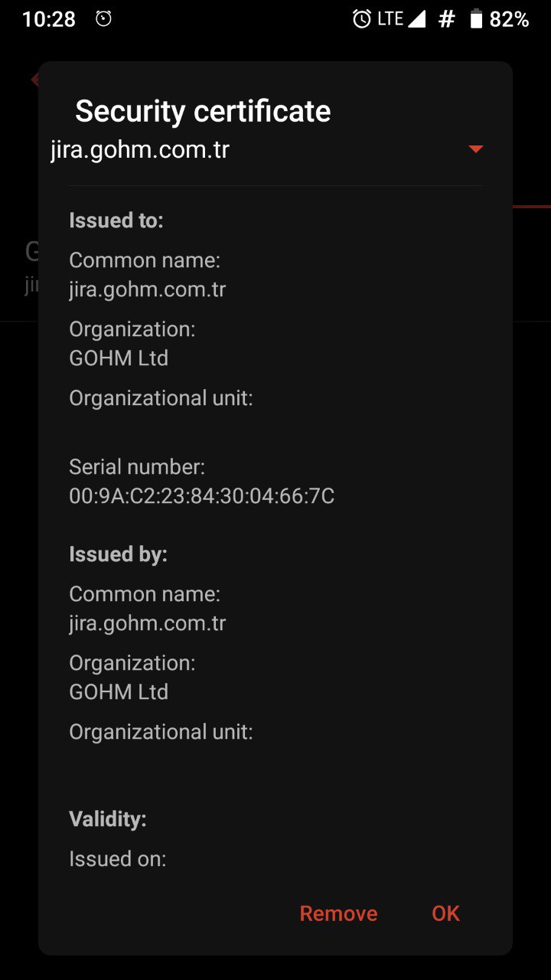Tap the Validity heading
This screenshot has width=551, height=980.
click(x=108, y=819)
